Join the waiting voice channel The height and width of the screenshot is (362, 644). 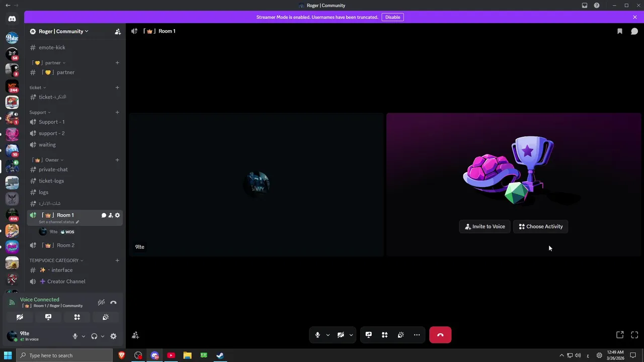(x=74, y=145)
